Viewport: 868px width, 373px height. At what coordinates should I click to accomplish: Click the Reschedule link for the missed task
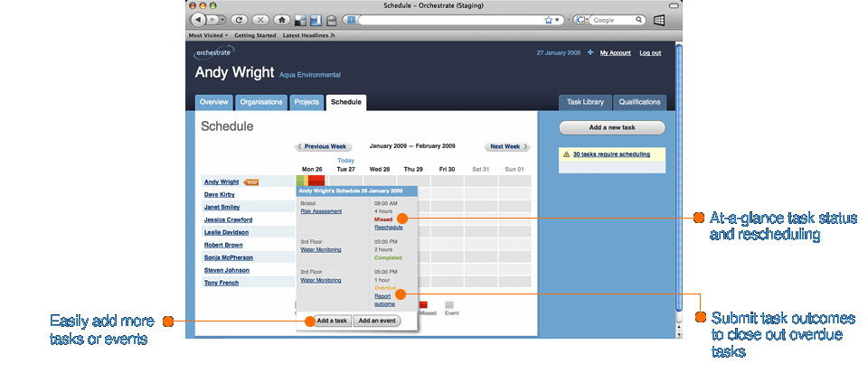(x=388, y=228)
